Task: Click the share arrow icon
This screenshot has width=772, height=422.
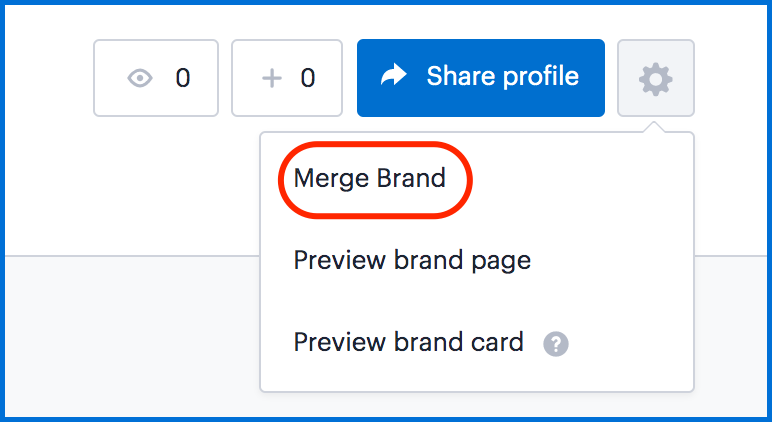Action: tap(394, 76)
